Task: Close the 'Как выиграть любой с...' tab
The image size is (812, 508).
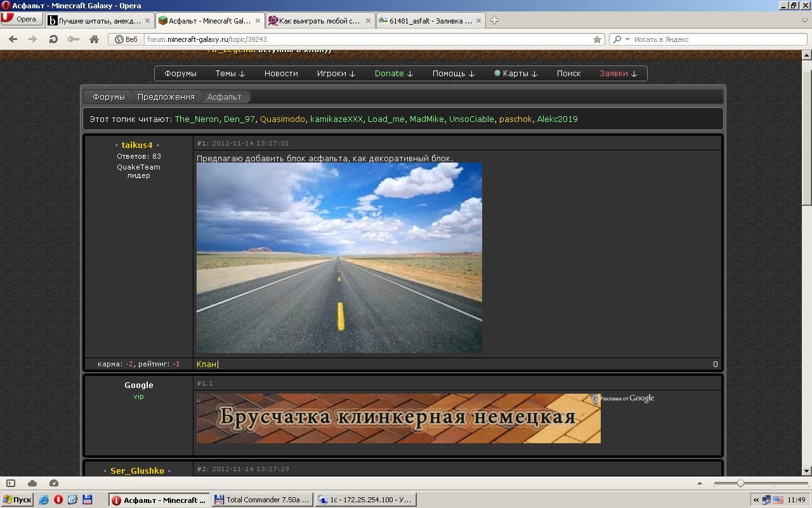Action: [x=368, y=20]
